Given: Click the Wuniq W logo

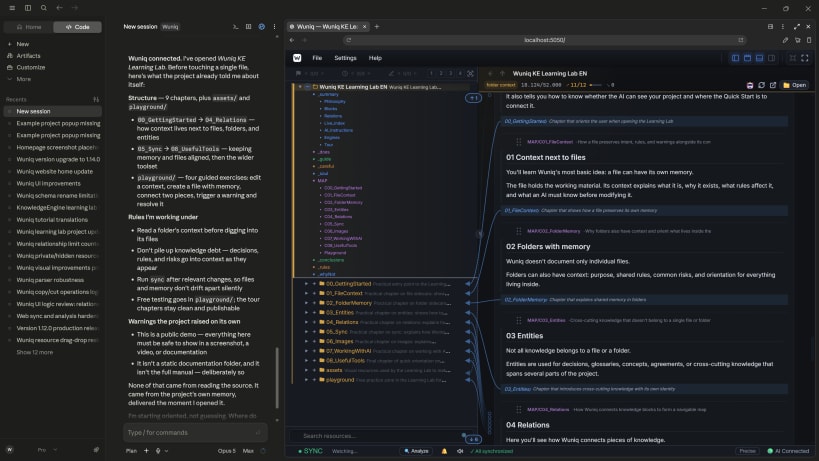Looking at the screenshot, I should click(297, 58).
